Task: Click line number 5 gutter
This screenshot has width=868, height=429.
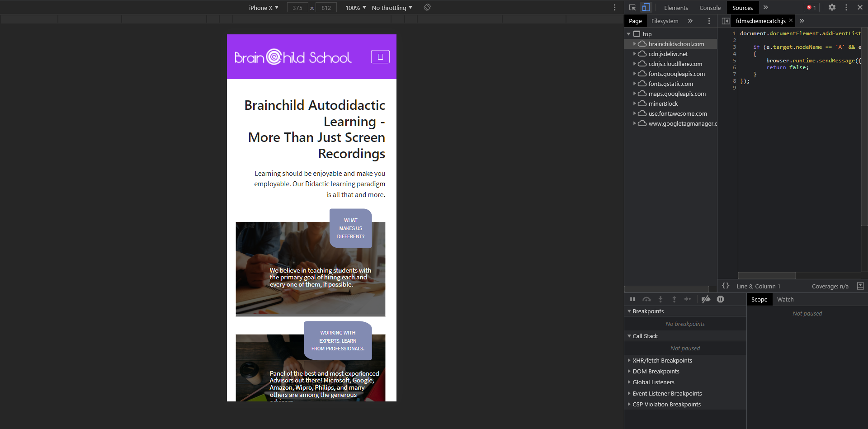Action: click(x=734, y=61)
